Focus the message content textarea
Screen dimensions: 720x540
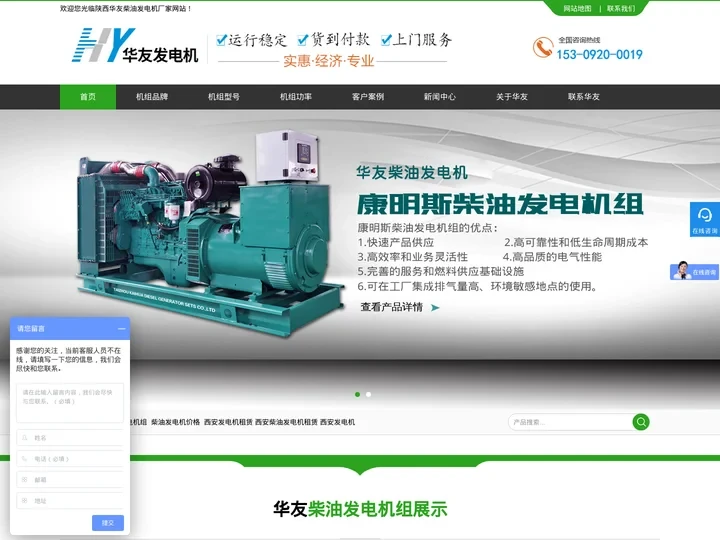coord(70,403)
